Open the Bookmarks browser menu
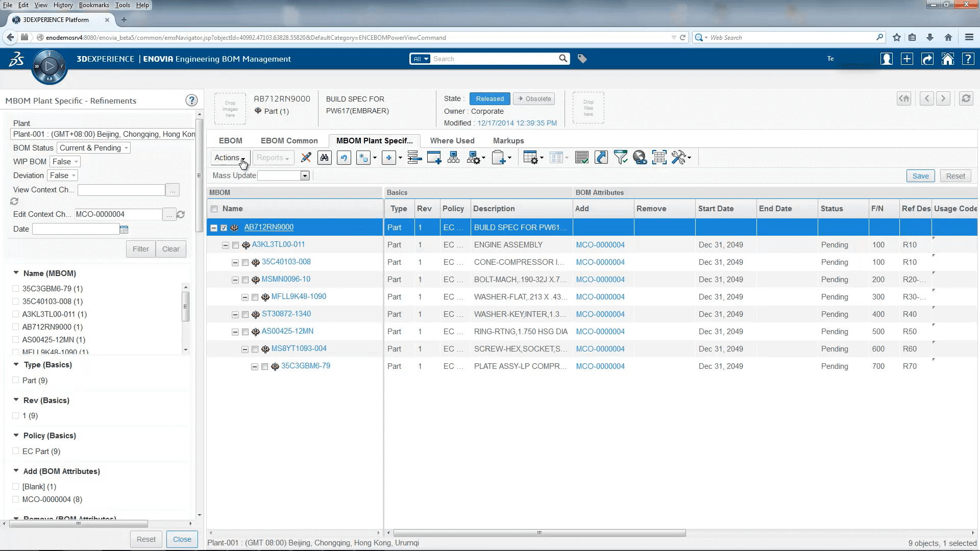Viewport: 980px width, 551px height. pos(94,5)
